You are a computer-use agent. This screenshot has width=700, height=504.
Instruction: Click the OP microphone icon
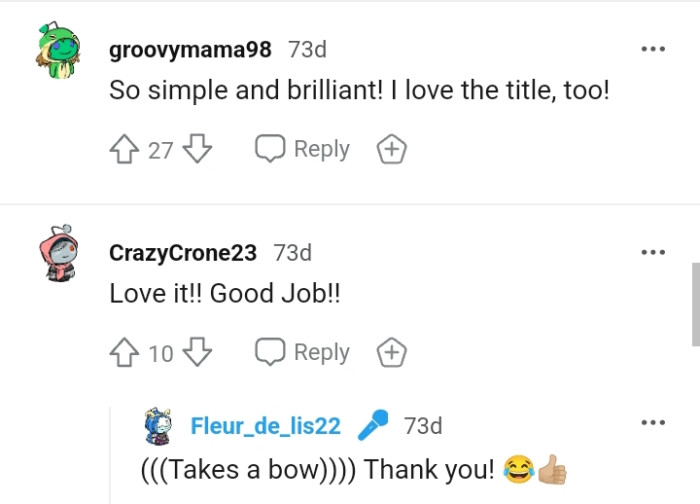[372, 425]
